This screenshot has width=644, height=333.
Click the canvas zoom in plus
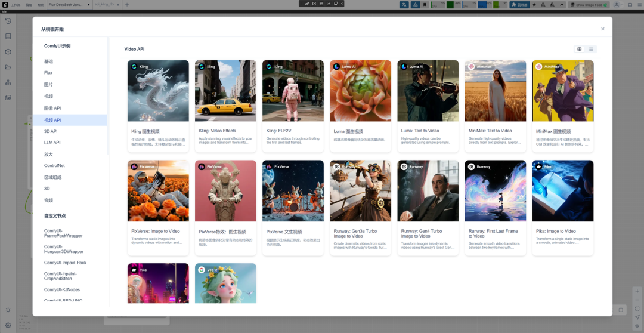click(637, 290)
